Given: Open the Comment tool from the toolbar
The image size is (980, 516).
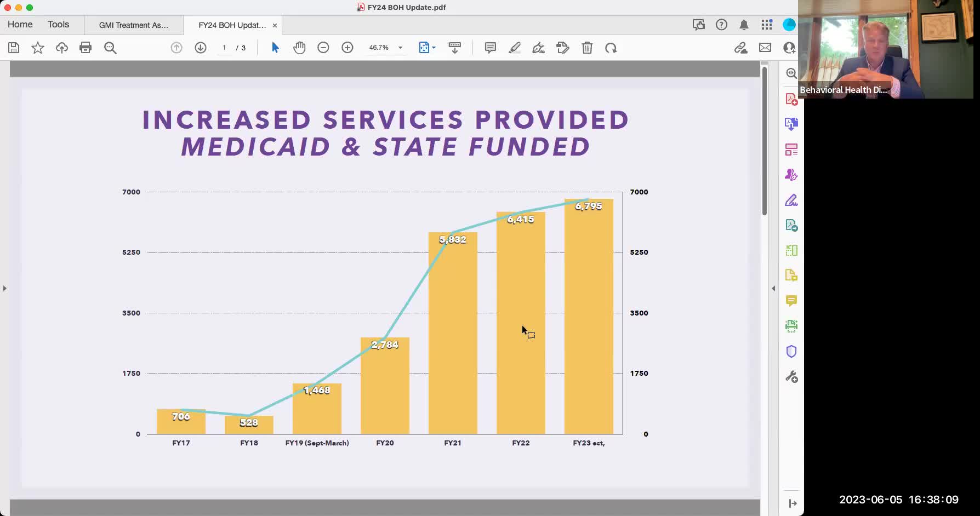Looking at the screenshot, I should pos(489,48).
